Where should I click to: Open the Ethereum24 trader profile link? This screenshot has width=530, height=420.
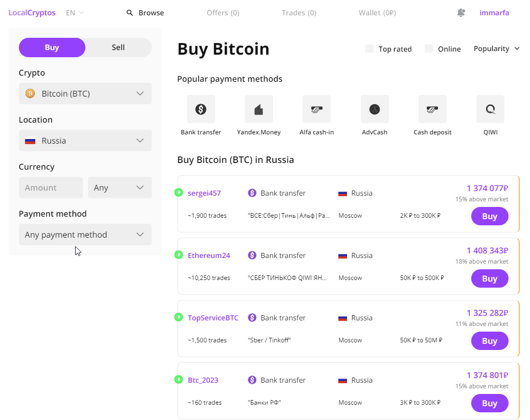pyautogui.click(x=209, y=255)
